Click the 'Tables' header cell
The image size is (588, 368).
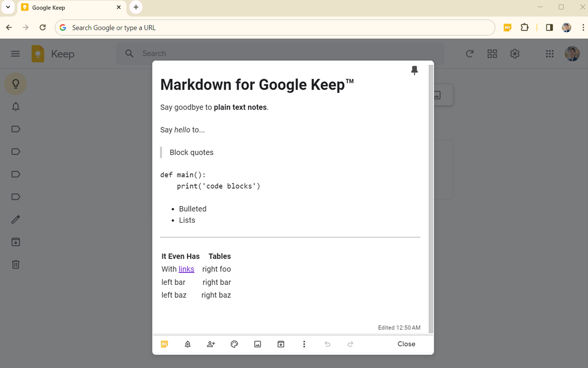(220, 256)
